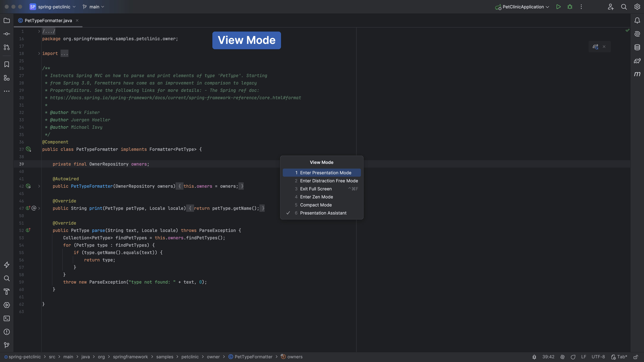Open the Terminal tool window
Screen dimensions: 644x362
7,318
